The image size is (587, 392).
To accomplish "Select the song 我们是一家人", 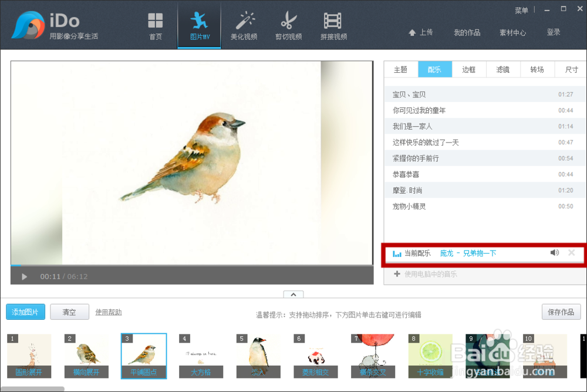I will click(485, 126).
